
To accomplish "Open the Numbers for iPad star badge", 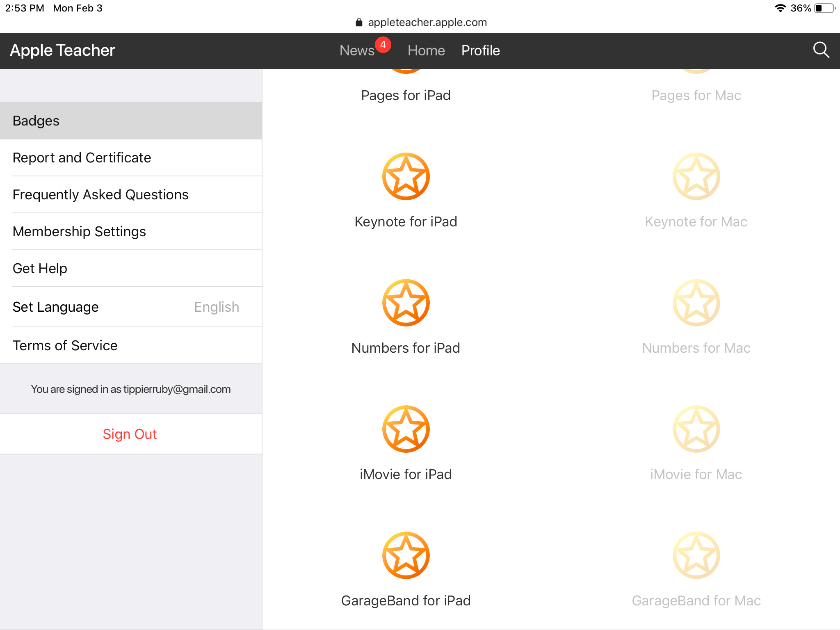I will [406, 303].
